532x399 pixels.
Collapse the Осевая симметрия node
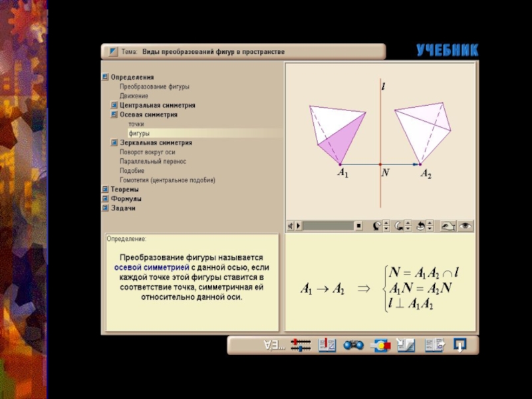coord(114,114)
